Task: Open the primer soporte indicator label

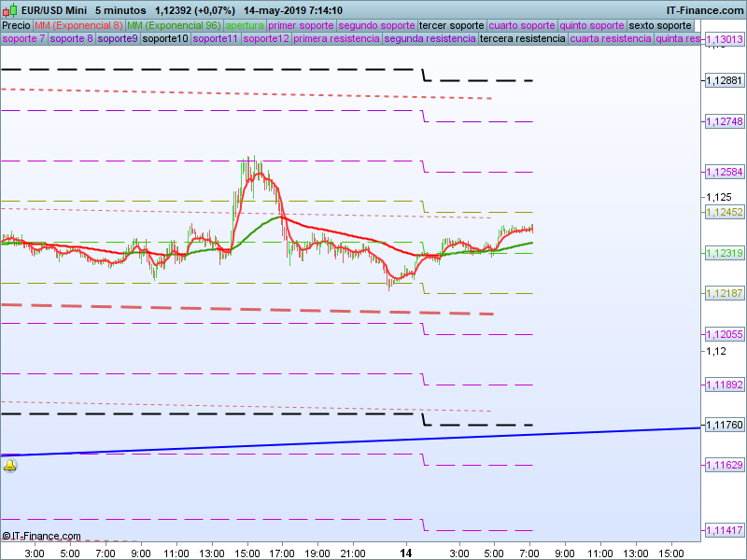Action: pyautogui.click(x=300, y=25)
